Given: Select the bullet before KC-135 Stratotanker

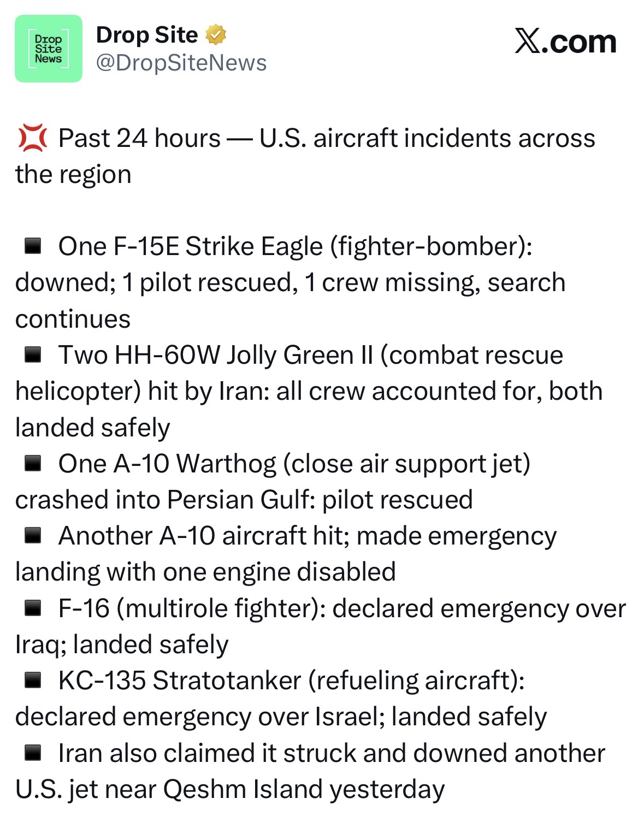Looking at the screenshot, I should tap(33, 681).
